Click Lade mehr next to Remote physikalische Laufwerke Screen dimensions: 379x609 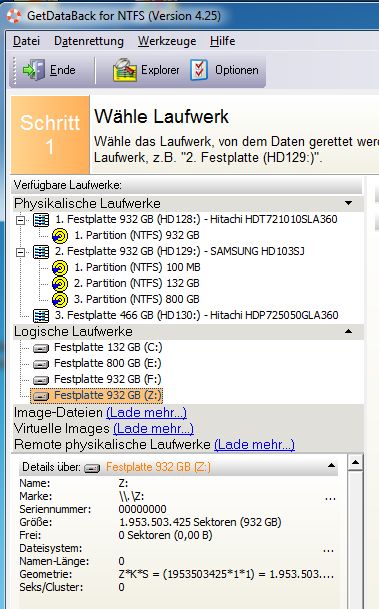tap(254, 444)
